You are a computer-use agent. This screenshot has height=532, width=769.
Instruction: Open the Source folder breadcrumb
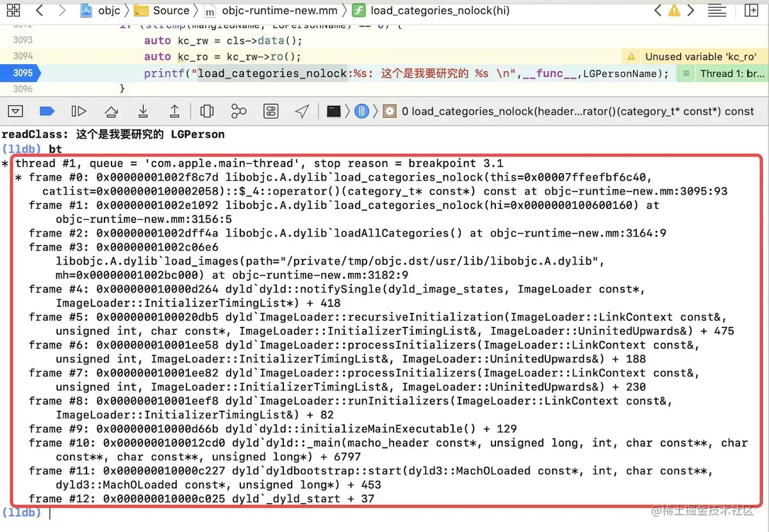163,10
